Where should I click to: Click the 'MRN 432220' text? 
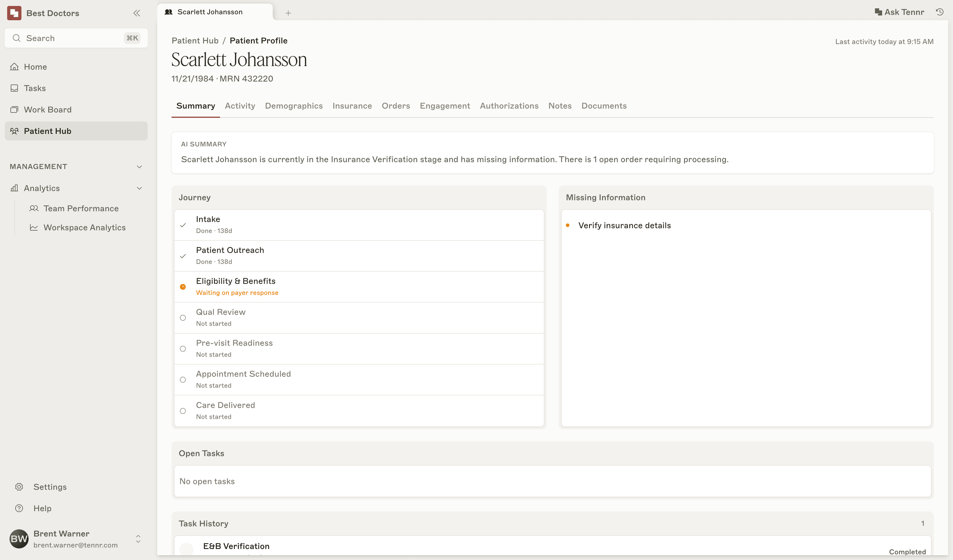[x=246, y=79]
